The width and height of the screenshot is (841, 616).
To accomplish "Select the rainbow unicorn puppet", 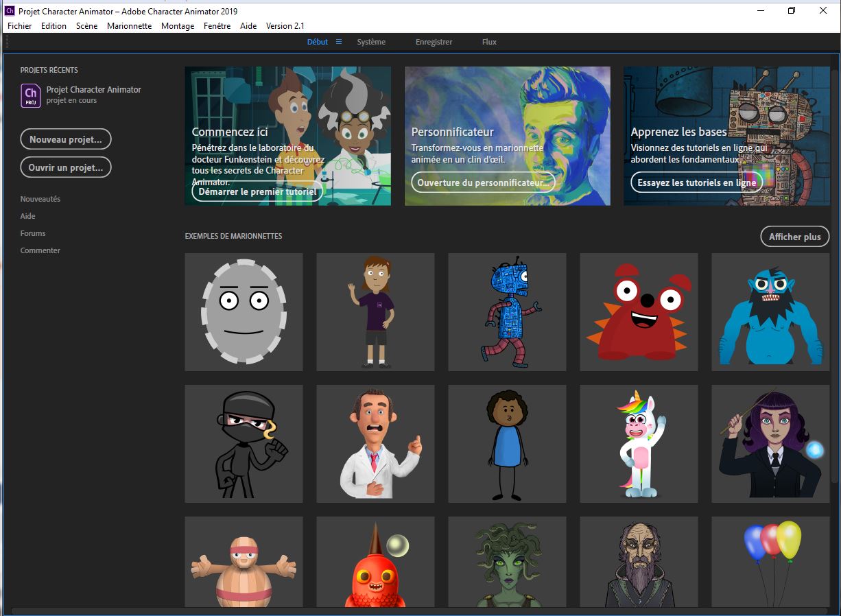I will (639, 444).
